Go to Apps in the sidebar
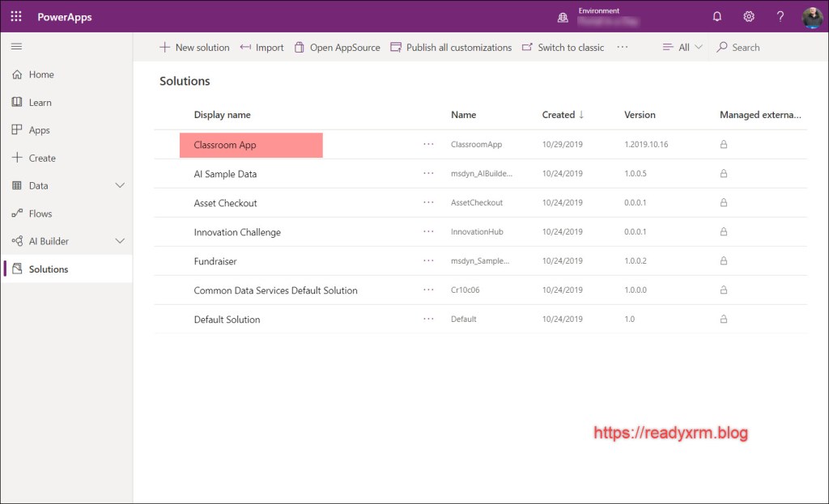 [x=39, y=130]
